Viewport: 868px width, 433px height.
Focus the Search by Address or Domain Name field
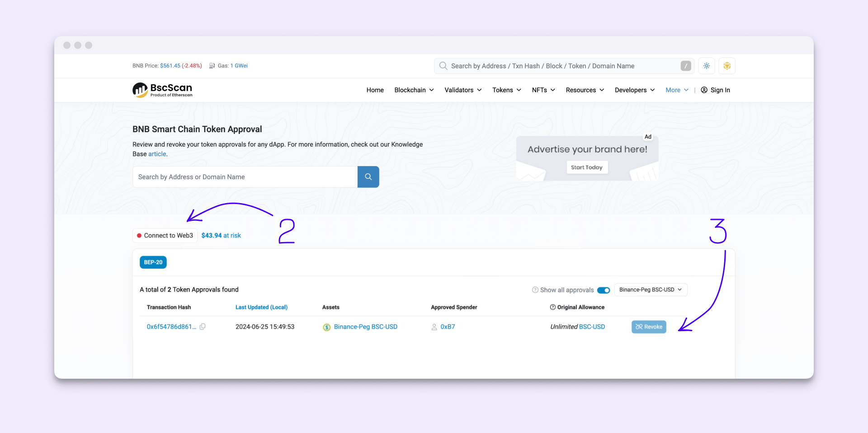click(245, 177)
